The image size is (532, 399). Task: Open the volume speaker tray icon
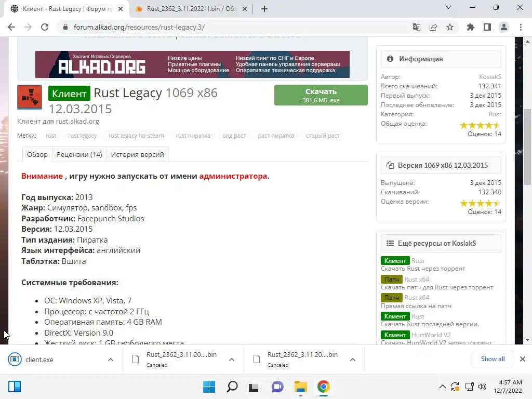click(x=482, y=387)
